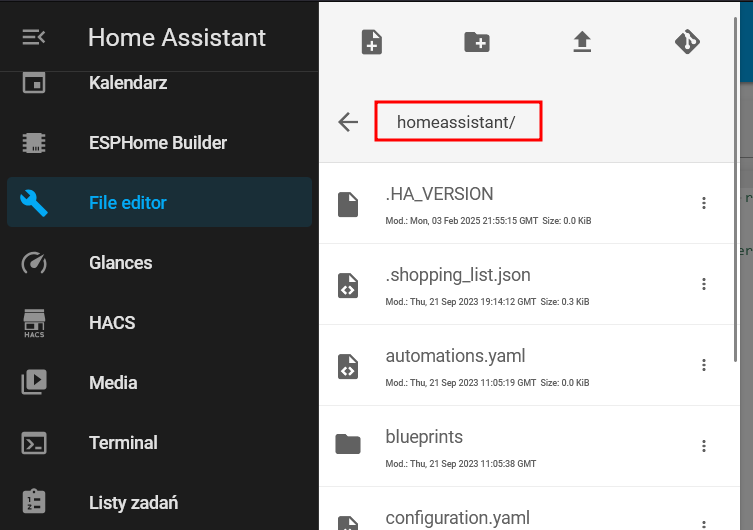Click the HACS store icon
The image size is (753, 530).
(34, 323)
